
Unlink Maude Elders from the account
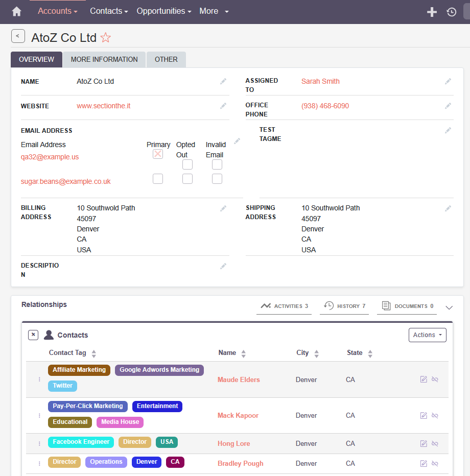point(435,379)
